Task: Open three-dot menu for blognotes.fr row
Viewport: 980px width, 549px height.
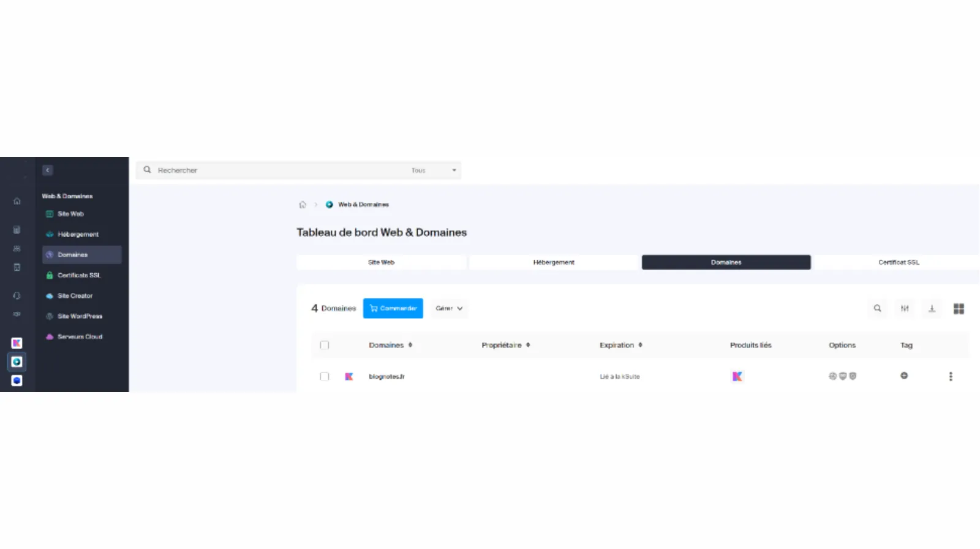Action: pyautogui.click(x=951, y=376)
